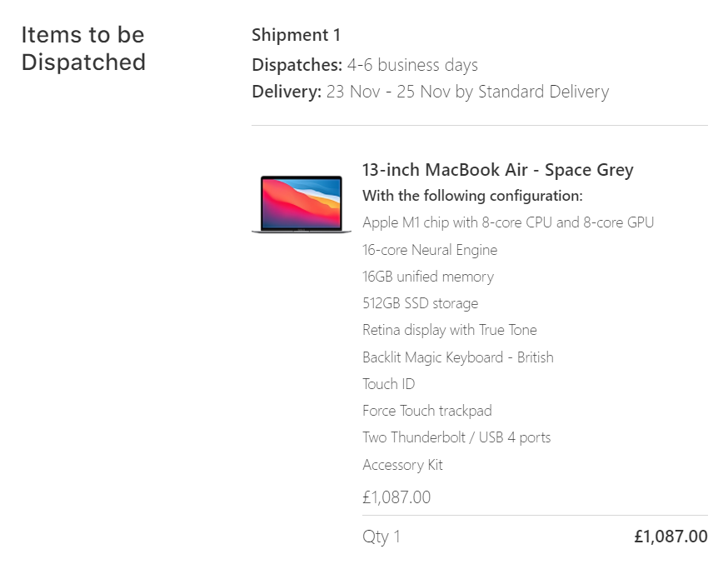The width and height of the screenshot is (728, 579).
Task: Click Retina display with True Tone text
Action: (x=450, y=330)
